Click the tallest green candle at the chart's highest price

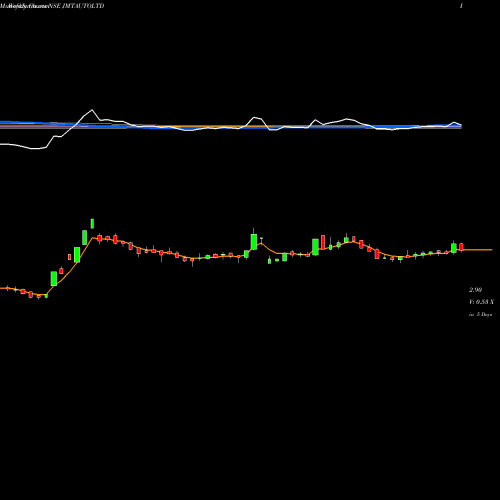click(92, 224)
